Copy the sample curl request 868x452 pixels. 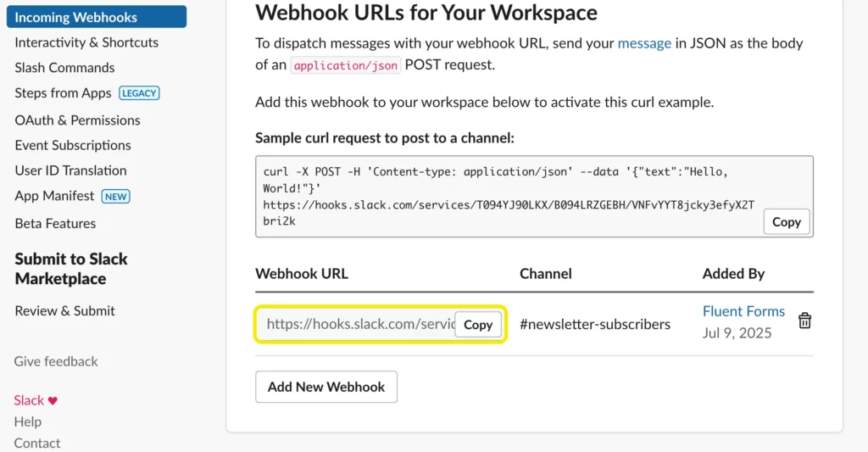coord(786,221)
